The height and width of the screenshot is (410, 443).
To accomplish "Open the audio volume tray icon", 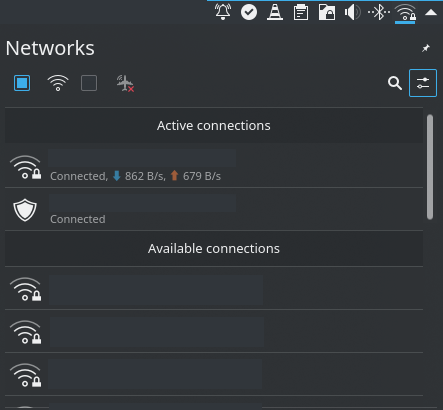I will [x=353, y=12].
